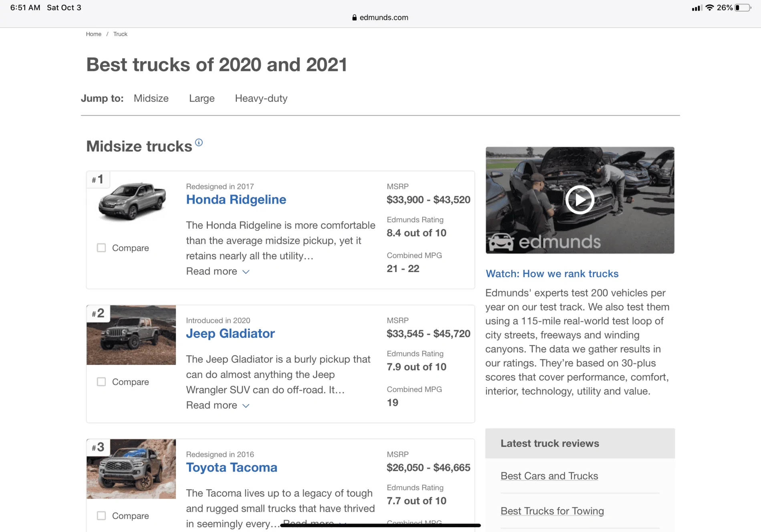This screenshot has height=532, width=761.
Task: Expand Read more for Honda Ridgeline
Action: (218, 271)
